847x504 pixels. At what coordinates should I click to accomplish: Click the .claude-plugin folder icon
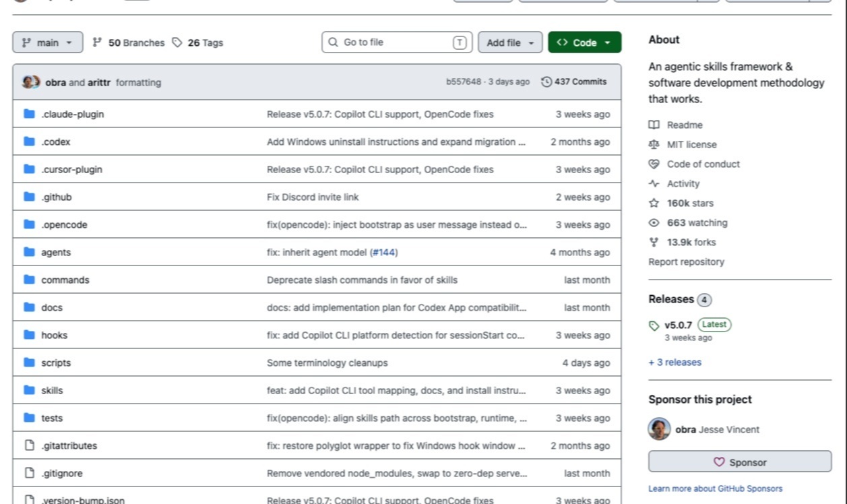pyautogui.click(x=29, y=114)
